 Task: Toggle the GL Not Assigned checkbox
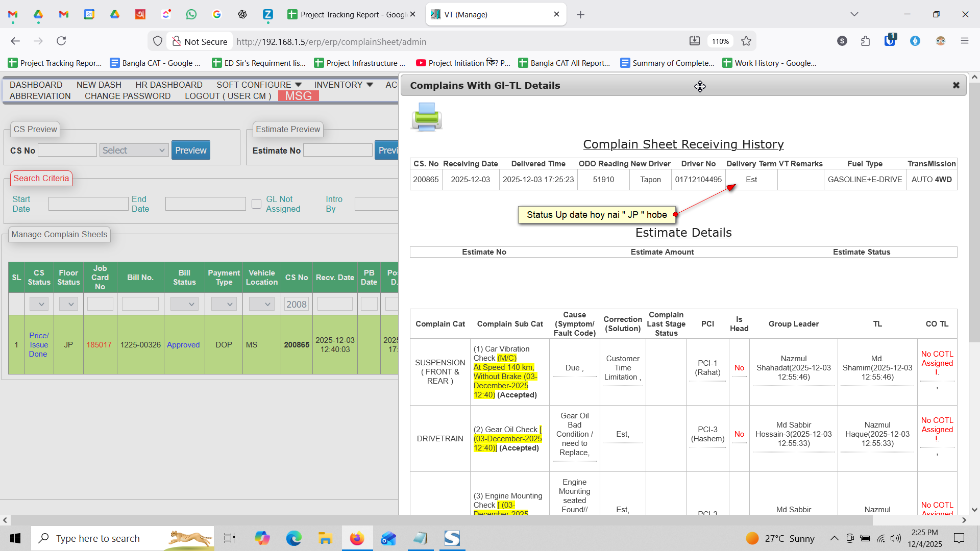256,204
